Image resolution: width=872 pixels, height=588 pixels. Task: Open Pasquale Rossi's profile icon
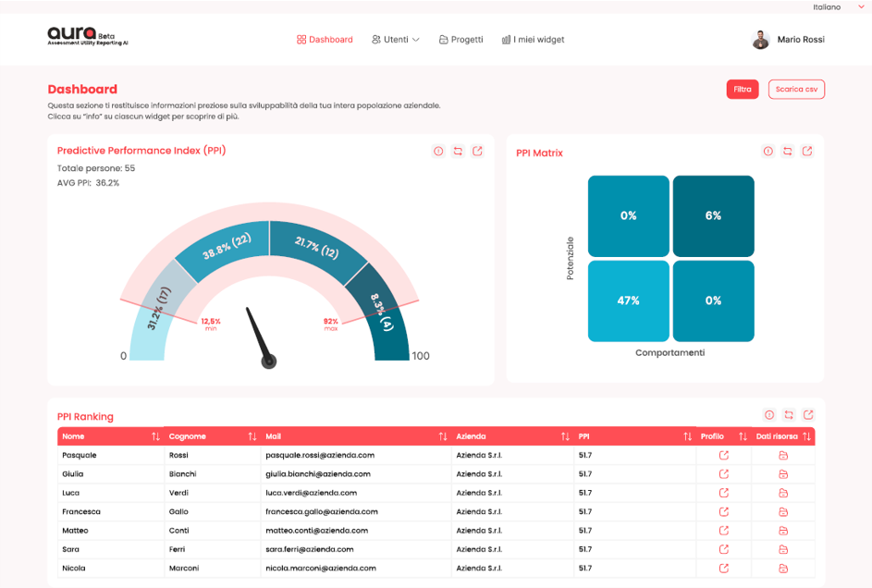(x=723, y=455)
